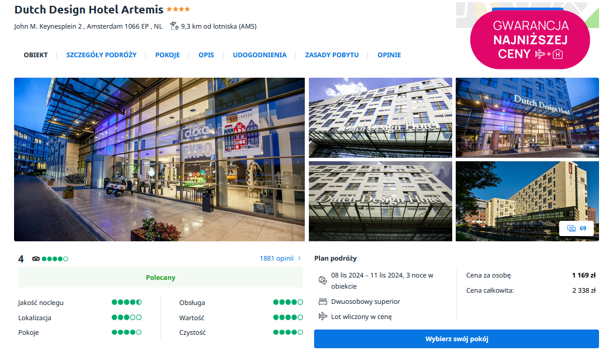Image resolution: width=616 pixels, height=364 pixels.
Task: Click the Gwarancja najniższej ceny badge
Action: 530,40
